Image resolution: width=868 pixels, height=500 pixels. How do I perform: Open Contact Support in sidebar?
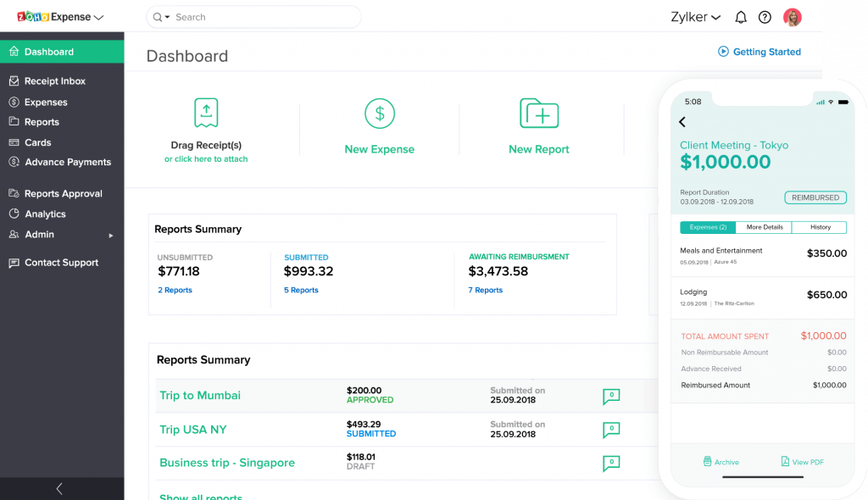[62, 263]
